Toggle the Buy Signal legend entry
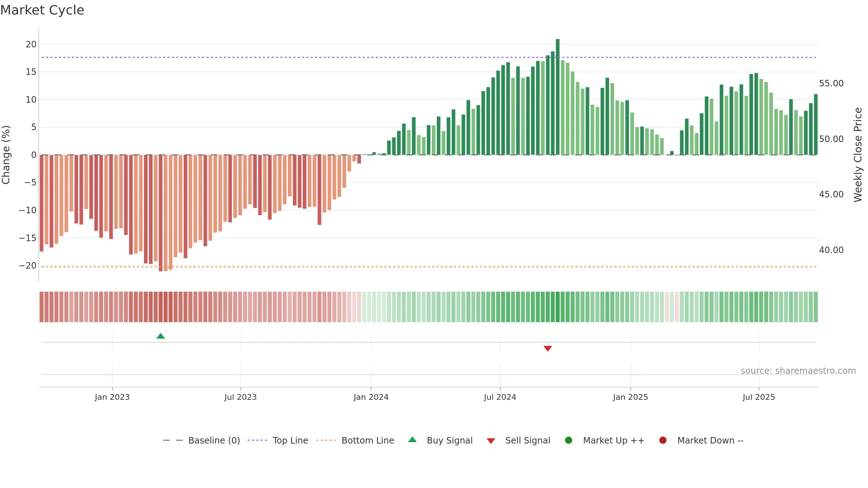This screenshot has height=488, width=868. (440, 441)
